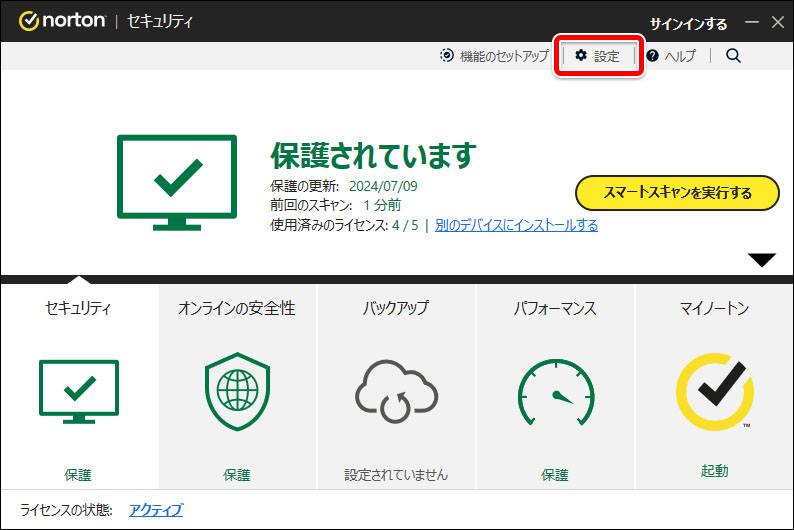Click the サインインする sign-in link

coord(688,23)
